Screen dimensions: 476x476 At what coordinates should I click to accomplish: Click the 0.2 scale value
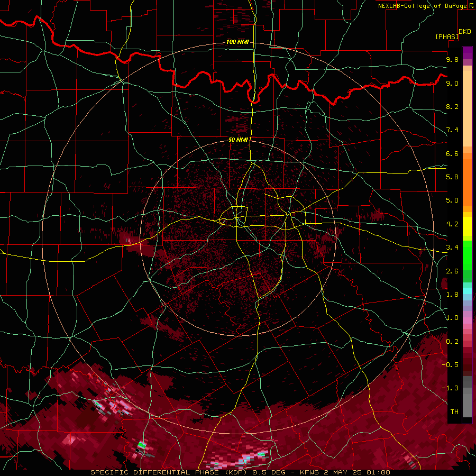(x=452, y=342)
